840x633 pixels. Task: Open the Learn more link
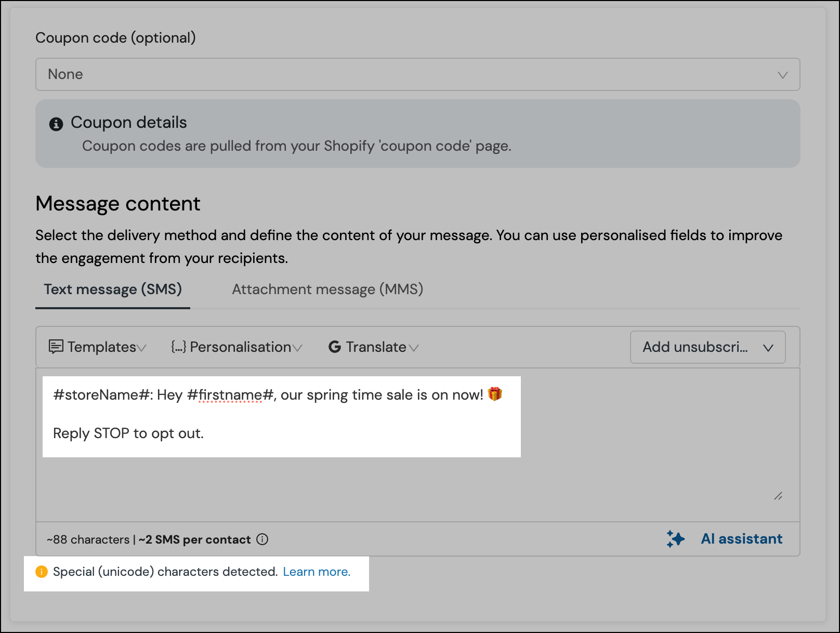click(x=317, y=572)
